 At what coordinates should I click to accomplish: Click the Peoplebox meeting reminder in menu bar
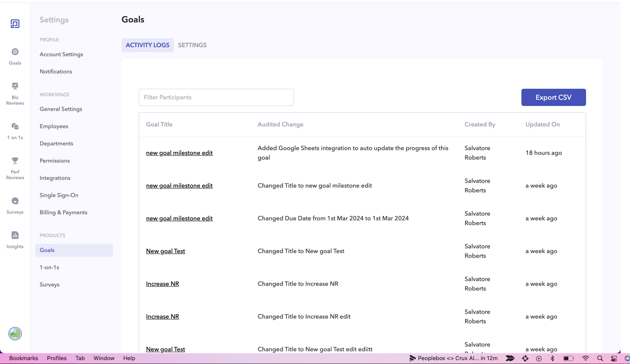453,358
